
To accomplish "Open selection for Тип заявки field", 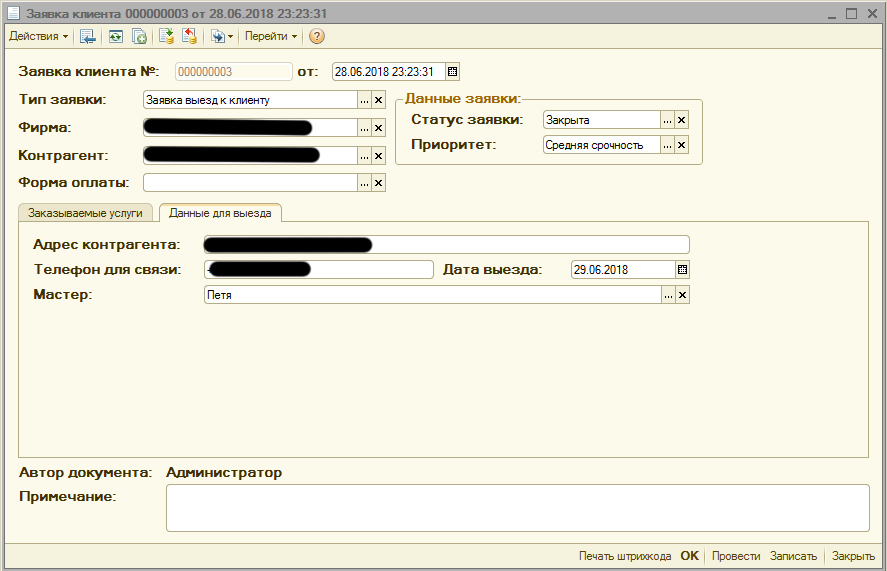I will (365, 100).
